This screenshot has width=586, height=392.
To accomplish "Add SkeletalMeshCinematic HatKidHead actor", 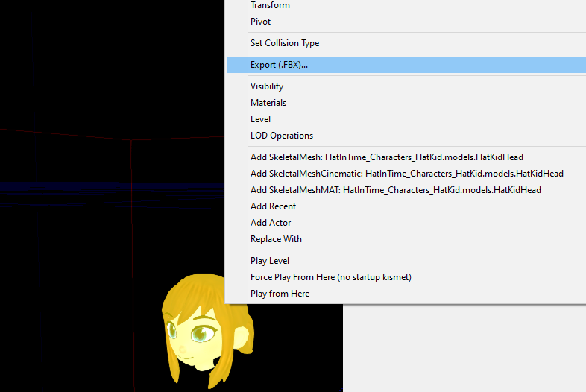I will click(406, 174).
